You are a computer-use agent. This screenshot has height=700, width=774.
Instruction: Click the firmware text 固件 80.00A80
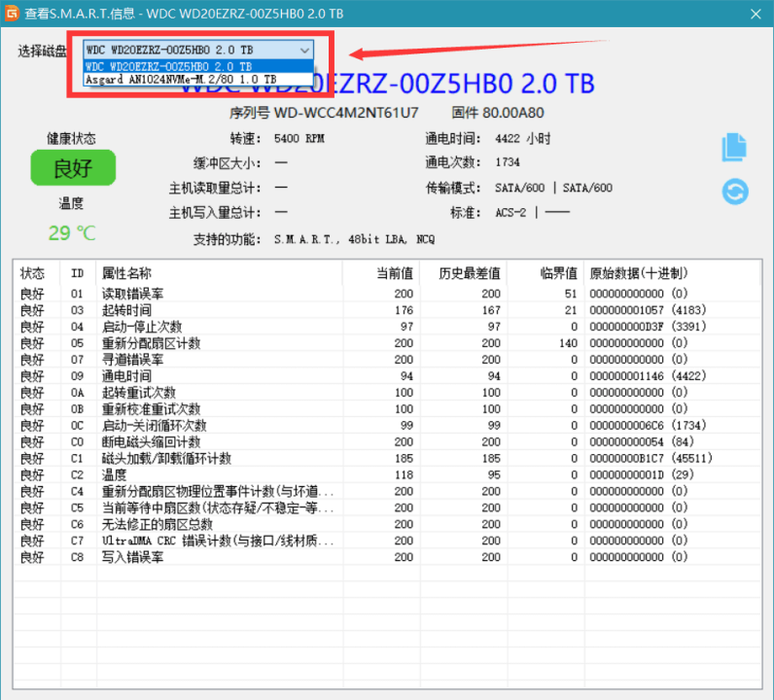click(498, 113)
